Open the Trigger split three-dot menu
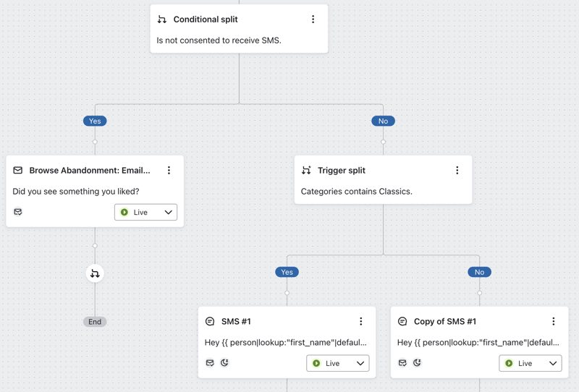579x392 pixels. [457, 171]
